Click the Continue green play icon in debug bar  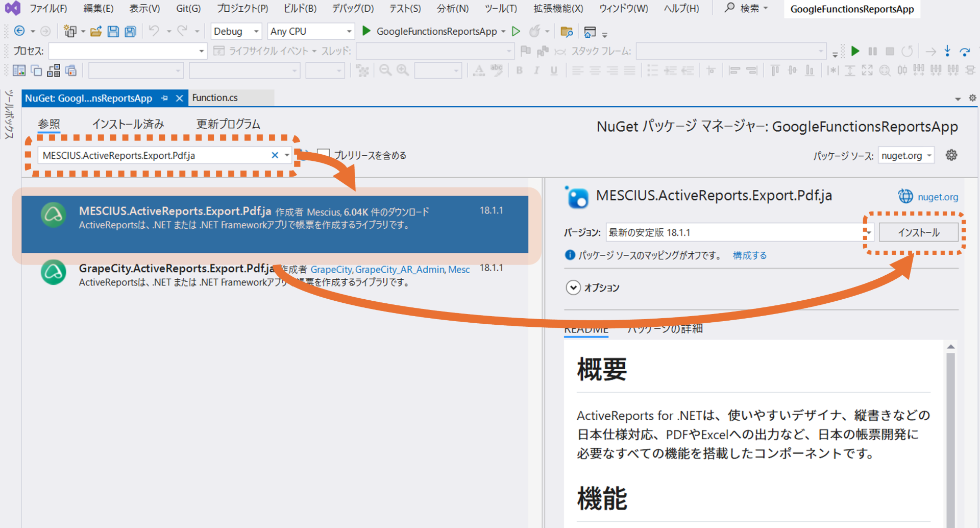[x=855, y=51]
